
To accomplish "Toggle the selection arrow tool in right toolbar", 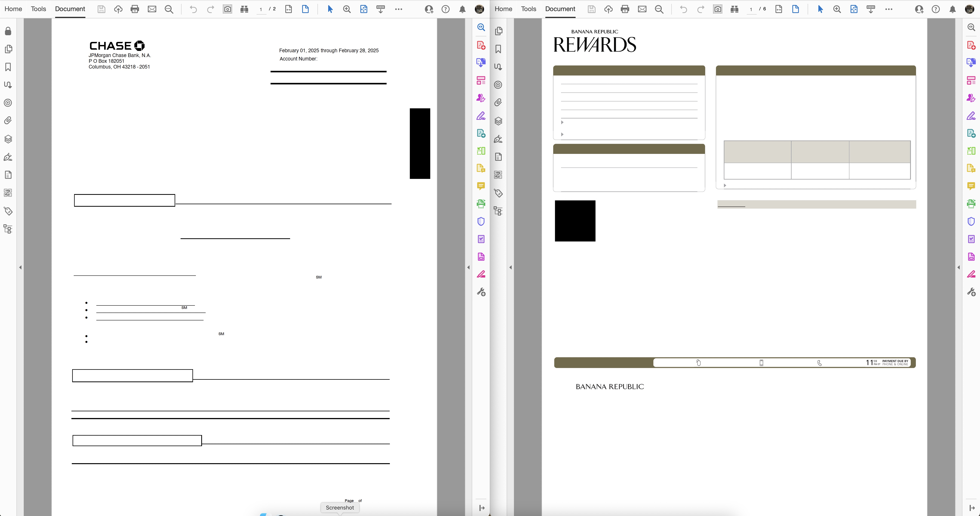I will click(x=820, y=9).
